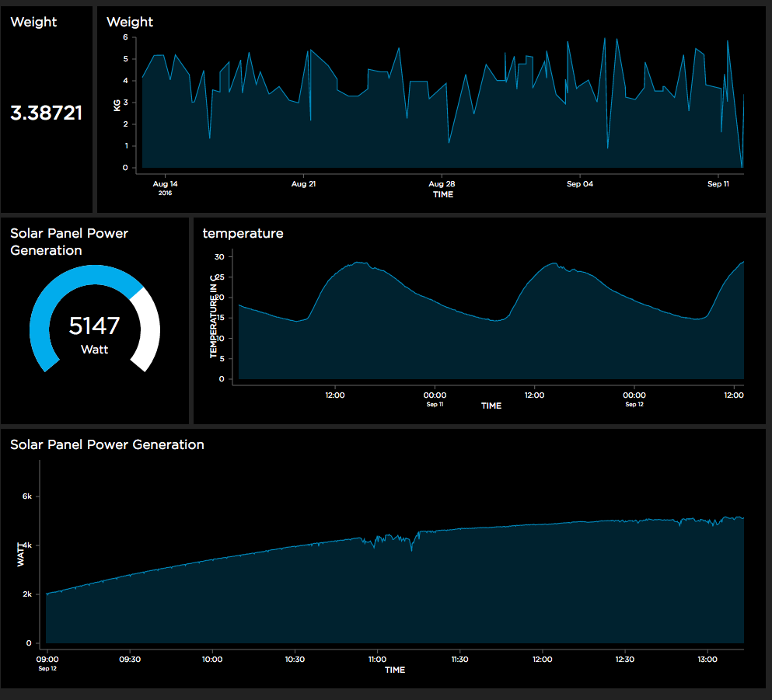Click the 09:00 Sep 12 label on power chart
This screenshot has width=772, height=700.
[x=47, y=663]
